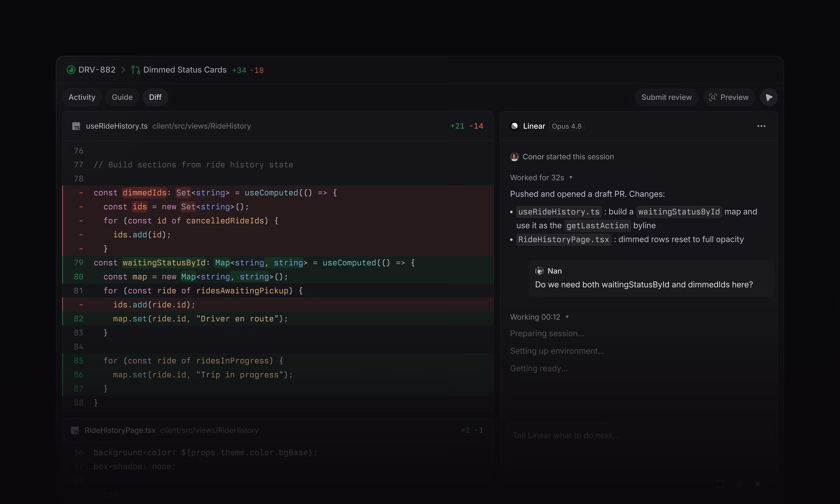The image size is (840, 504).
Task: Click the Linear agent logo icon
Action: click(514, 126)
